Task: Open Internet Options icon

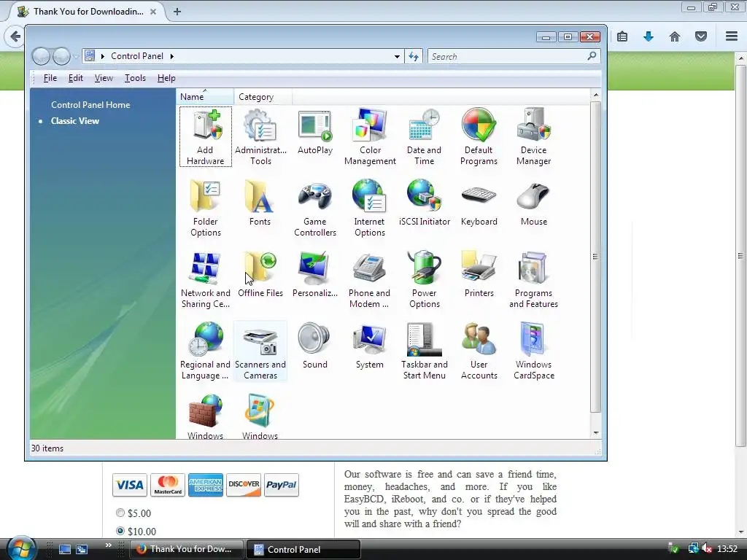Action: pyautogui.click(x=370, y=208)
